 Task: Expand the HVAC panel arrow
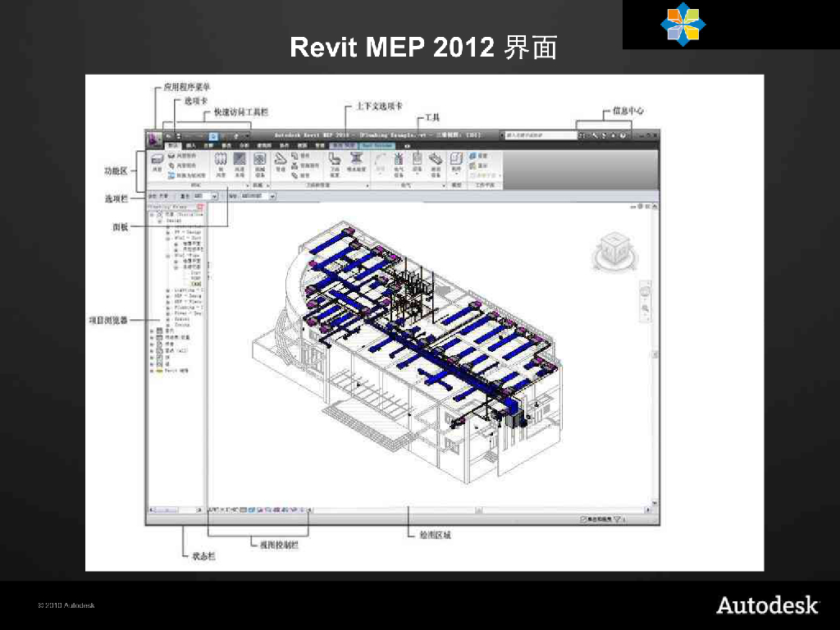click(248, 185)
